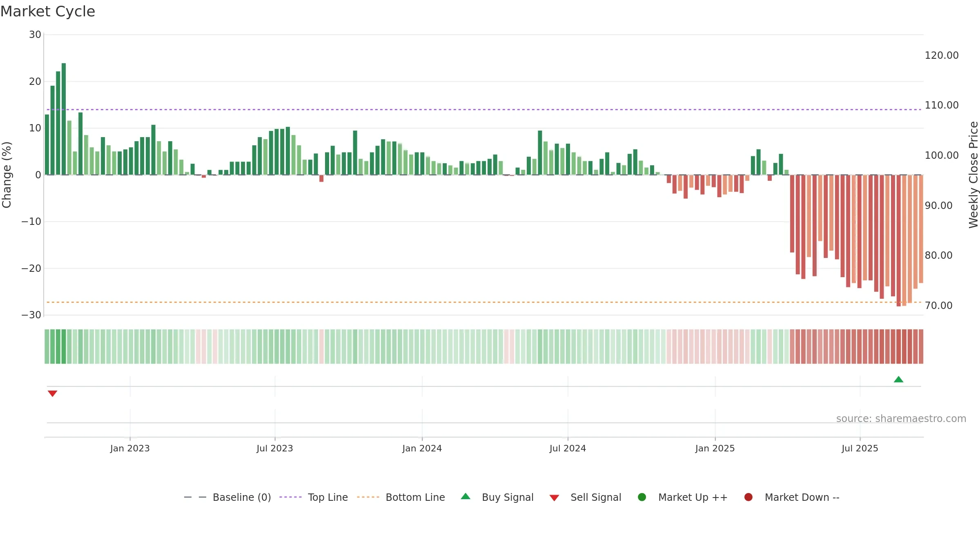
Task: Toggle the Market Up ++ legend entry
Action: pyautogui.click(x=682, y=497)
